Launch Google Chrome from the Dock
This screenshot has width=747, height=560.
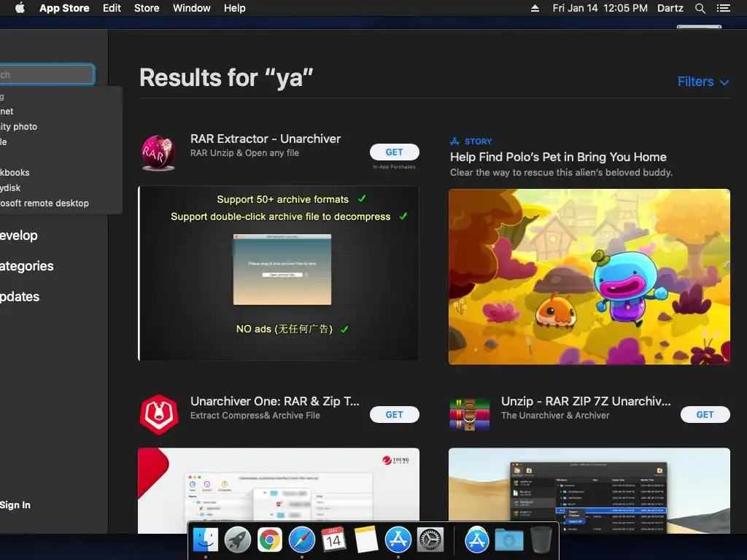coord(270,540)
